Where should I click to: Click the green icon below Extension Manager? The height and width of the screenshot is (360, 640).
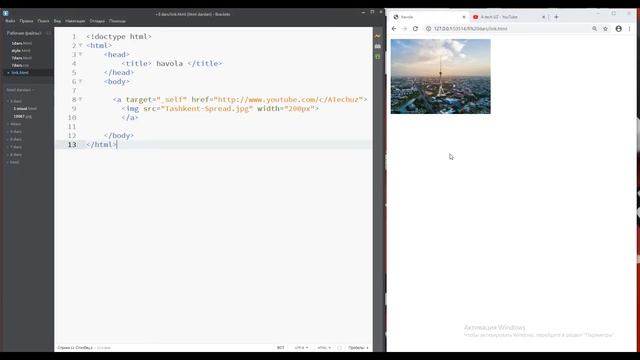click(378, 56)
